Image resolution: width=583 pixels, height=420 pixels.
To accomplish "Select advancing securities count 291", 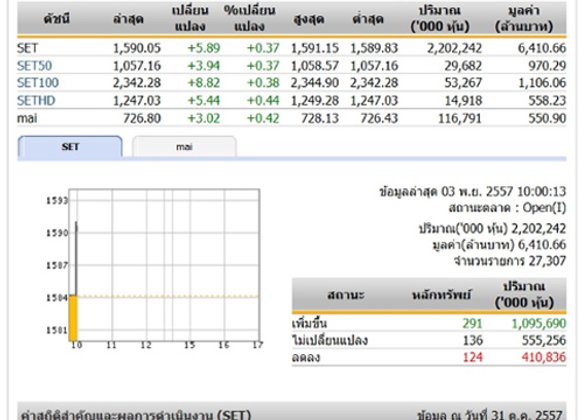I will pyautogui.click(x=472, y=323).
